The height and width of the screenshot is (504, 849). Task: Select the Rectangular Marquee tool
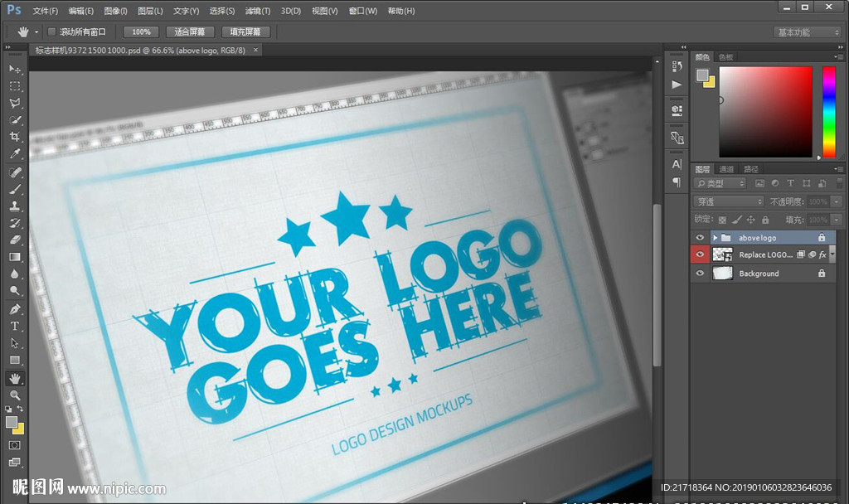15,86
